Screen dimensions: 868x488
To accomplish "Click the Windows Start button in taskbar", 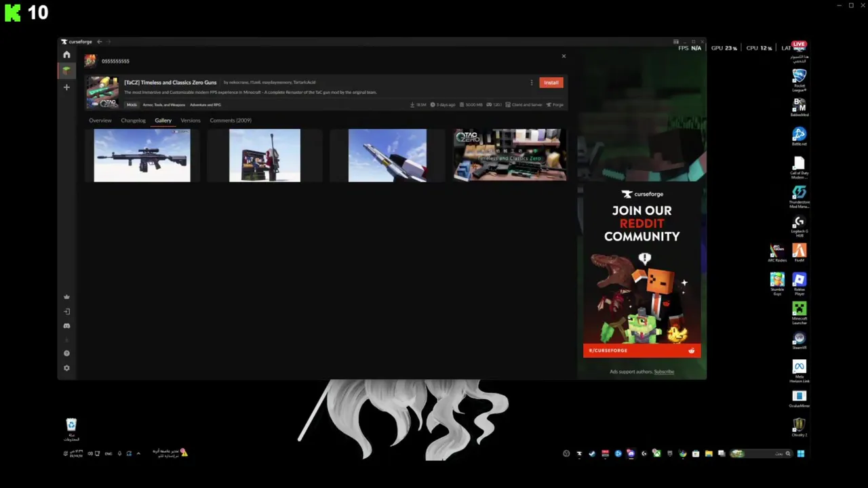I will coord(801,453).
